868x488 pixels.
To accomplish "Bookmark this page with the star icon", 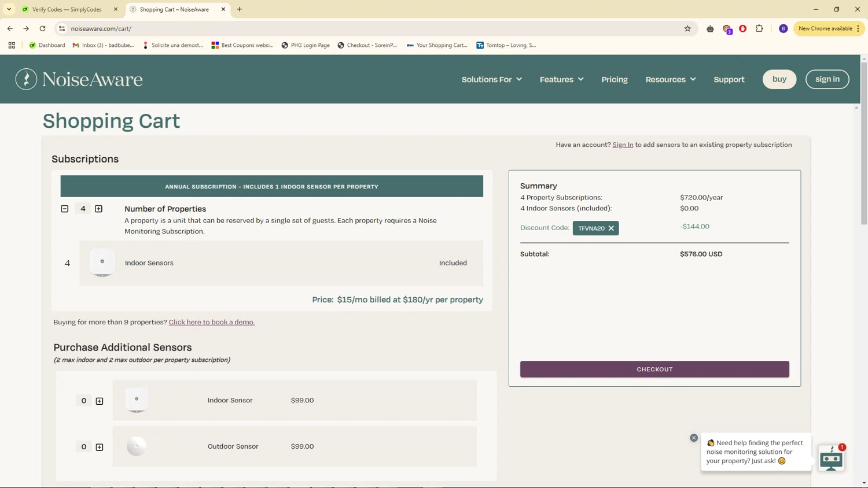I will click(687, 28).
